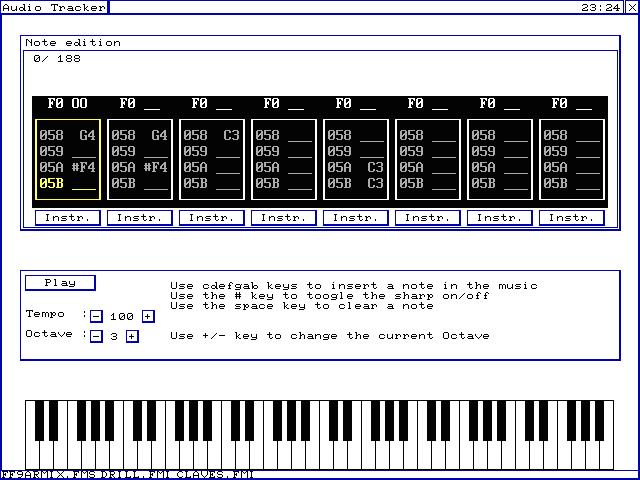Viewport: 640px width, 480px height.
Task: Raise the octave using plus button
Action: tap(132, 336)
